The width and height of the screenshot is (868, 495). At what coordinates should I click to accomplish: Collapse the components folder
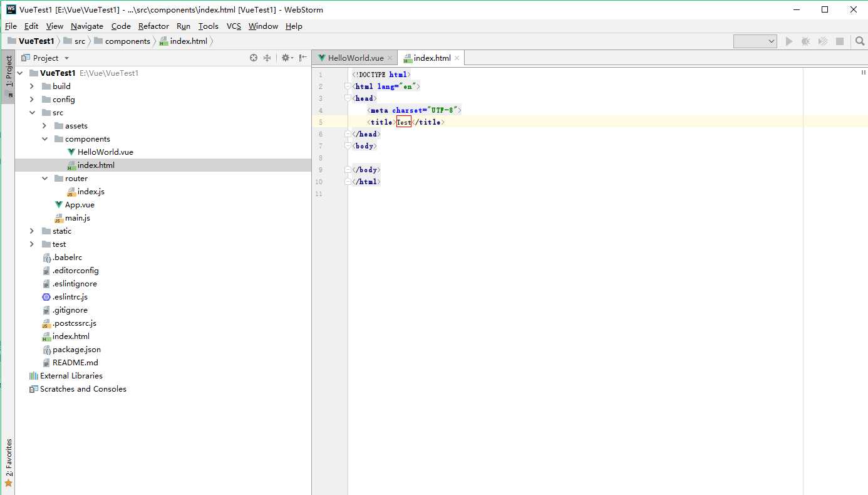44,139
